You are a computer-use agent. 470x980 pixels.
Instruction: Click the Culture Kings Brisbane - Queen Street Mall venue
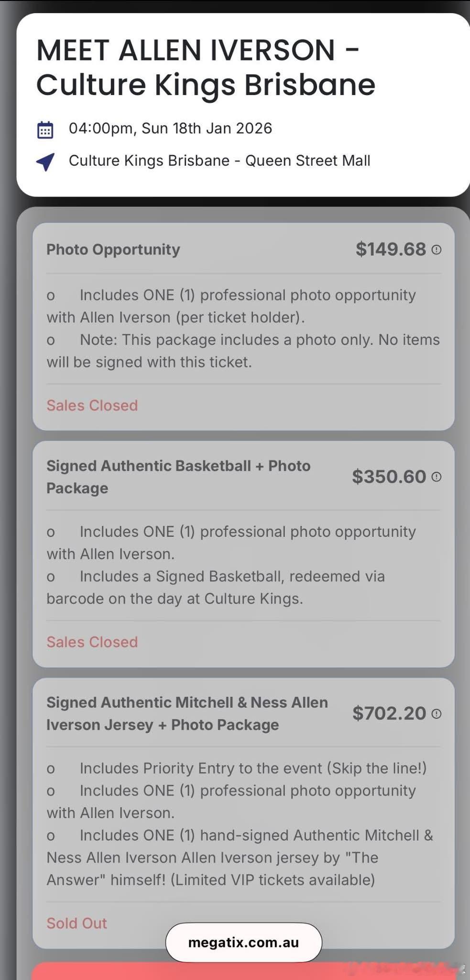[219, 161]
